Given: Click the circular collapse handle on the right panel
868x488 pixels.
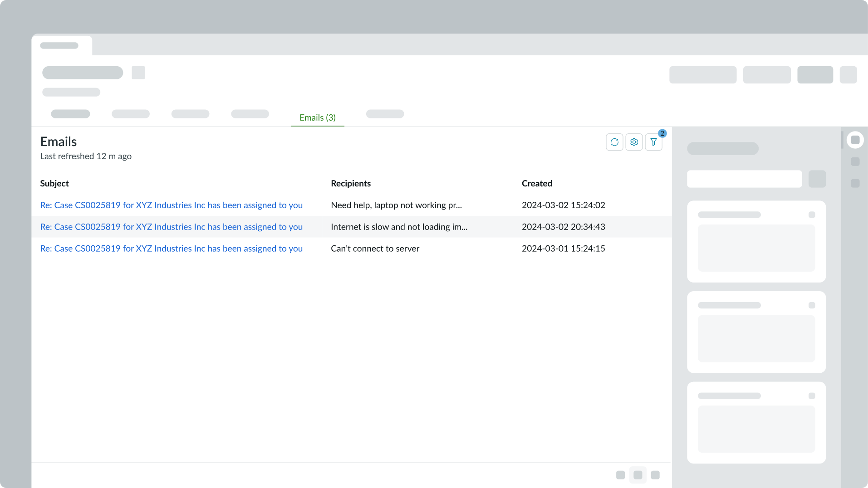Looking at the screenshot, I should [856, 140].
